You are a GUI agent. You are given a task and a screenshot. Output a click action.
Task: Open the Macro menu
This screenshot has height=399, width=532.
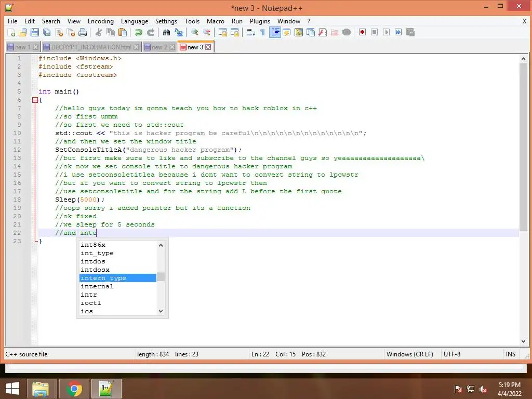pos(216,21)
